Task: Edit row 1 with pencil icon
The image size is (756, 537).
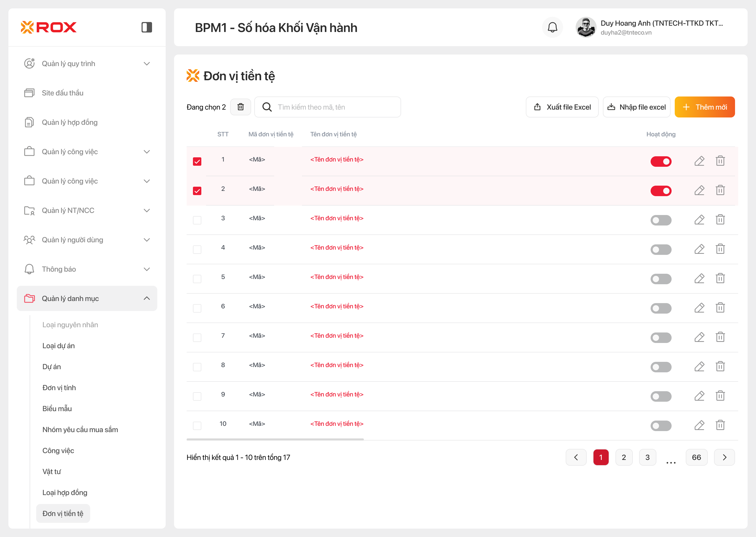Action: pyautogui.click(x=699, y=161)
